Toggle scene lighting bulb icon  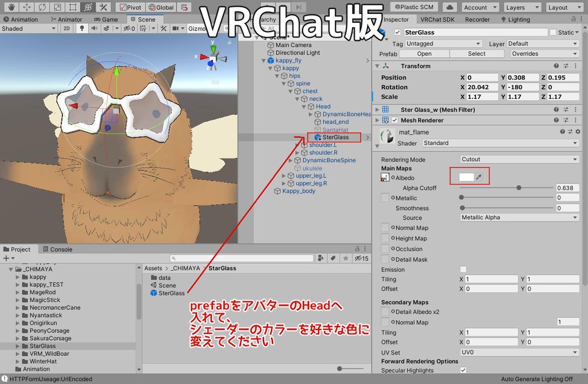(x=82, y=29)
